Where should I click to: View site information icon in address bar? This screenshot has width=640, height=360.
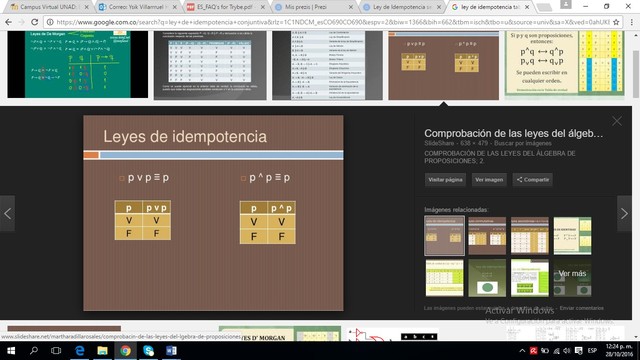[x=50, y=22]
